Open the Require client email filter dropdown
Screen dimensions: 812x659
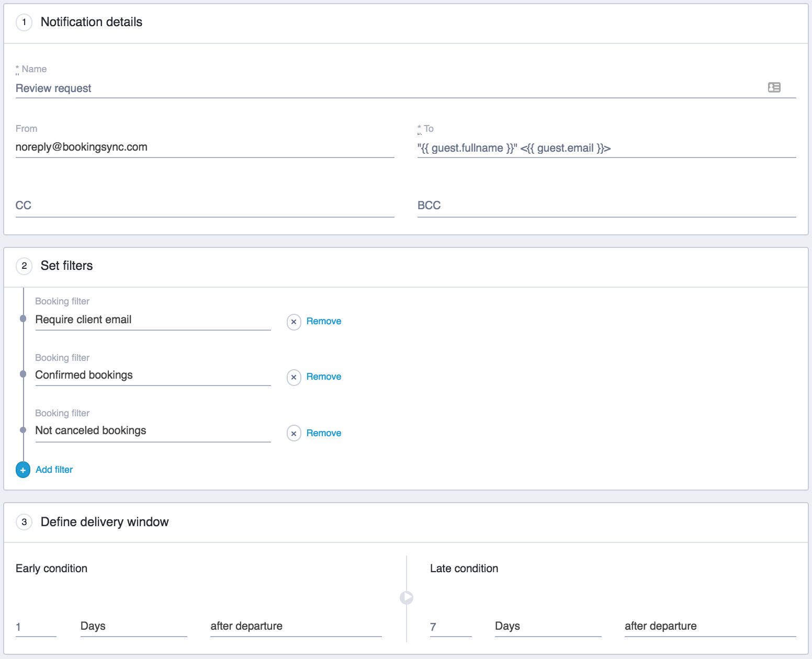[x=152, y=320]
